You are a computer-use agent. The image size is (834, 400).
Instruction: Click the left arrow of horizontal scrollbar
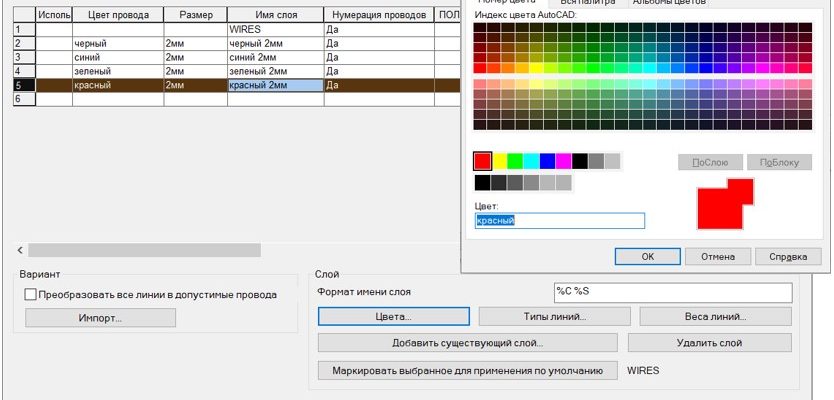point(20,249)
